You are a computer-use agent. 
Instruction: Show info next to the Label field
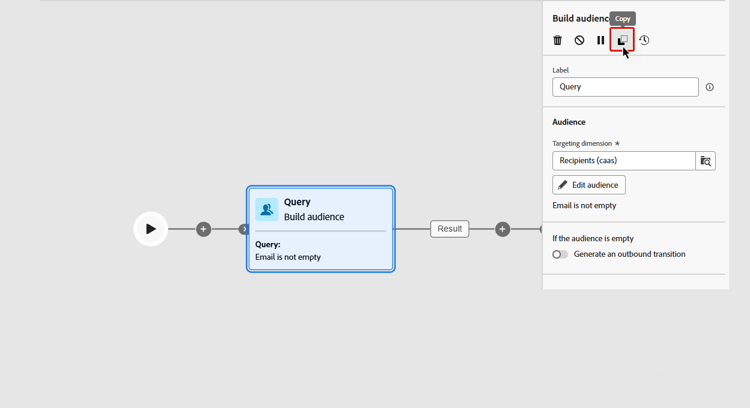pos(710,87)
